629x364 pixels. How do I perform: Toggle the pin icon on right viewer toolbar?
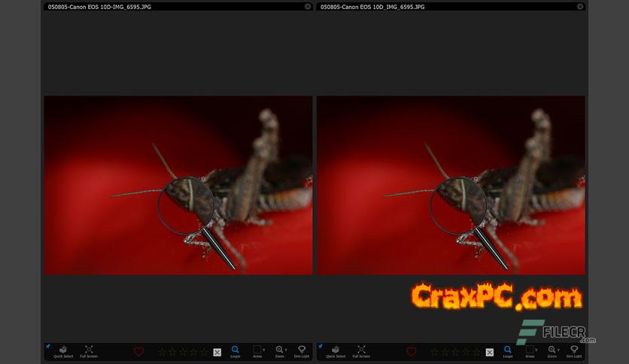coord(320,346)
